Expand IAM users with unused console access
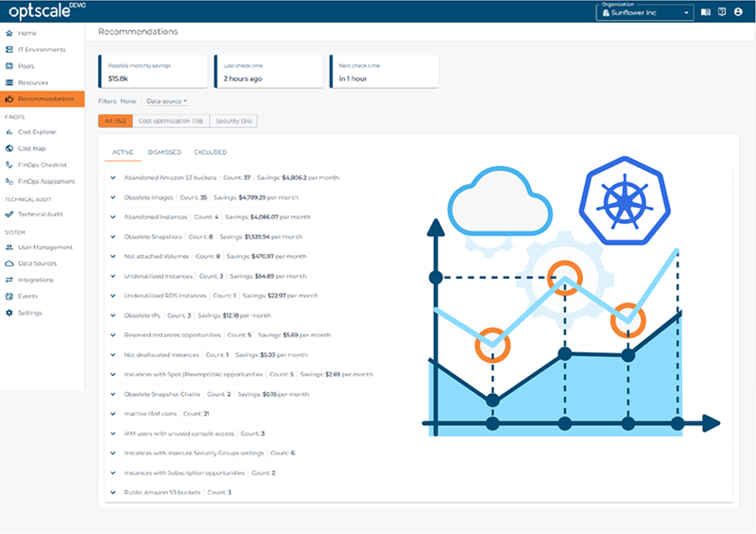 pos(113,434)
